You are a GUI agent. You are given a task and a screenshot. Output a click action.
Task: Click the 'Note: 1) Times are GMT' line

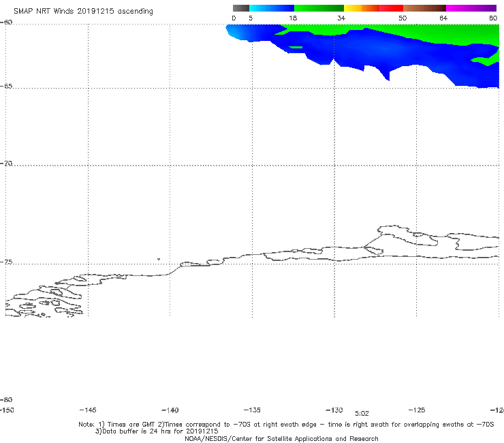[286, 425]
